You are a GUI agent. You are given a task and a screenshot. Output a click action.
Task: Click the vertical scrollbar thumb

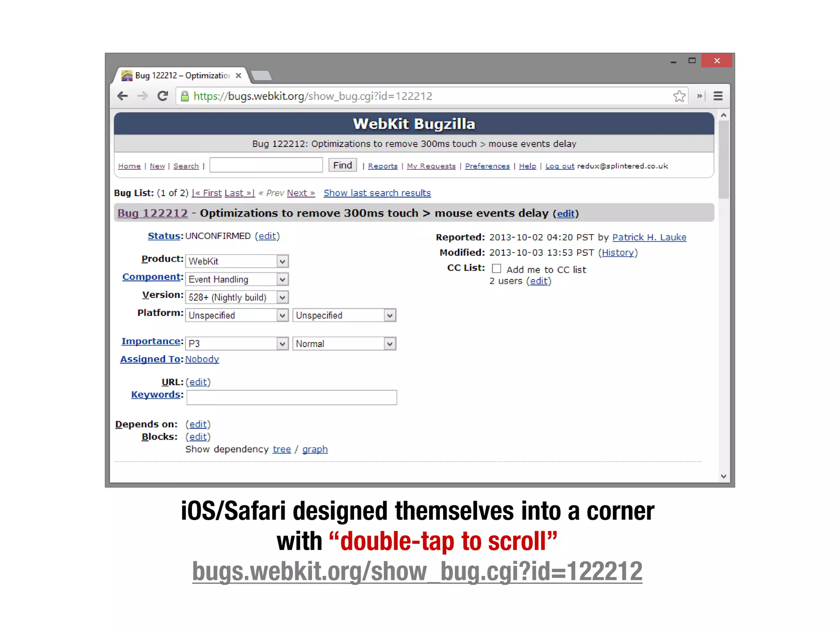(x=724, y=160)
